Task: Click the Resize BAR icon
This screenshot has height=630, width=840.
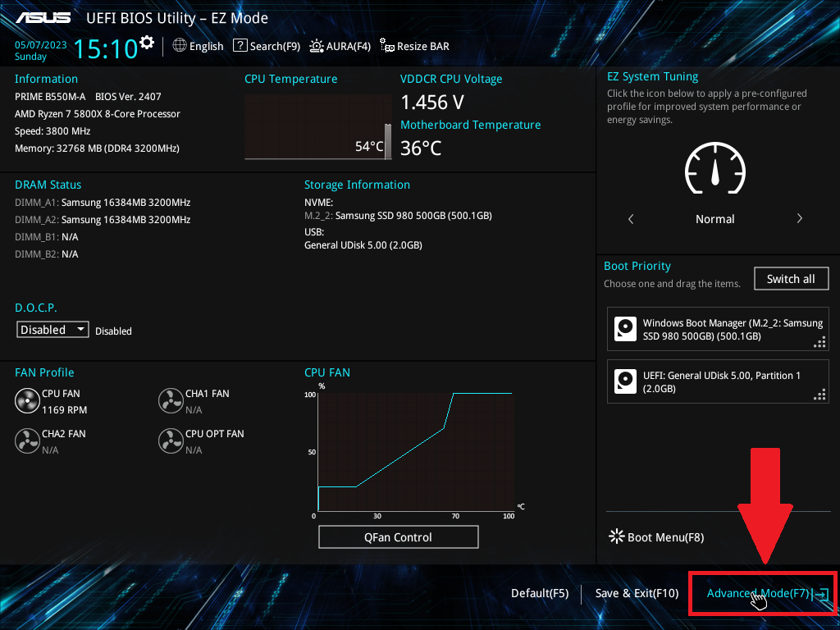Action: [x=387, y=46]
